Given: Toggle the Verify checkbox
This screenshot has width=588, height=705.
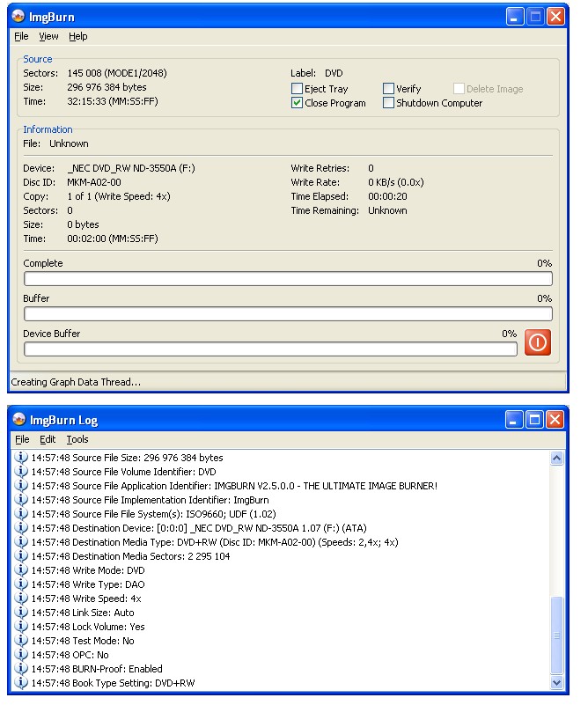Looking at the screenshot, I should coord(388,89).
